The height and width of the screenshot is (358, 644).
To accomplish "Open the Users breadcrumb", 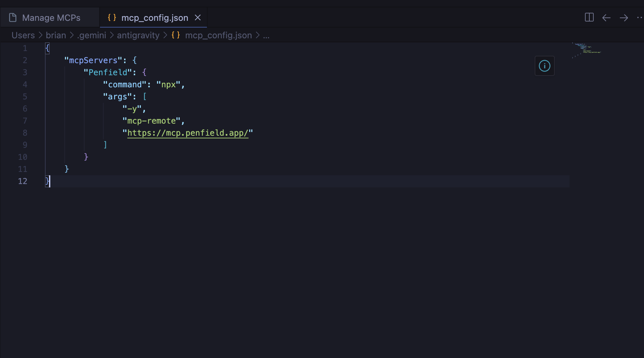I will click(23, 35).
